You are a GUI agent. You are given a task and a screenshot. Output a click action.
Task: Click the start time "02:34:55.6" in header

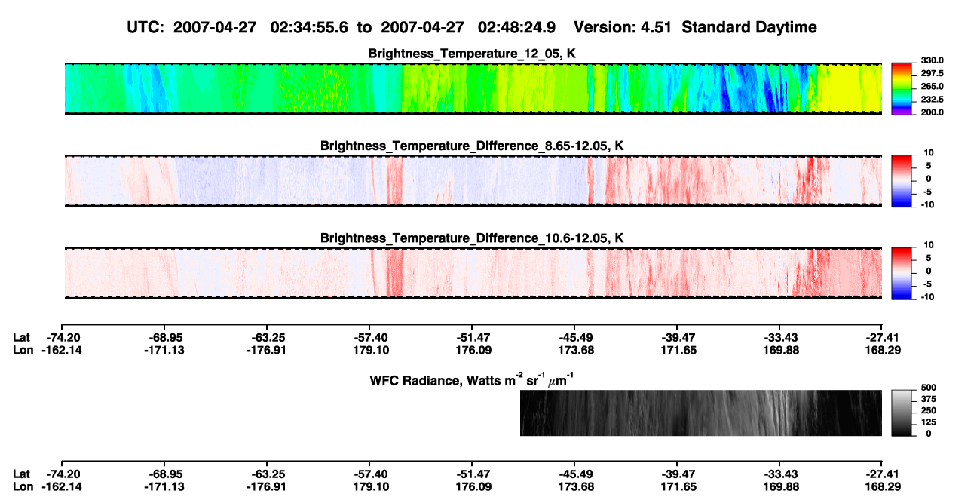311,28
